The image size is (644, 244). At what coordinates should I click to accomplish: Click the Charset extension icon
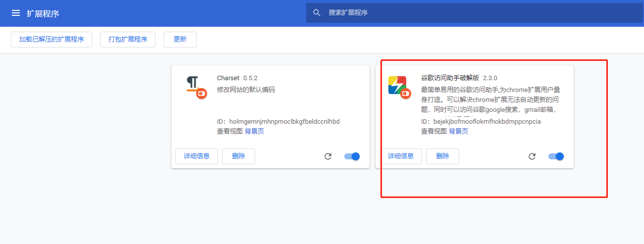pyautogui.click(x=196, y=87)
